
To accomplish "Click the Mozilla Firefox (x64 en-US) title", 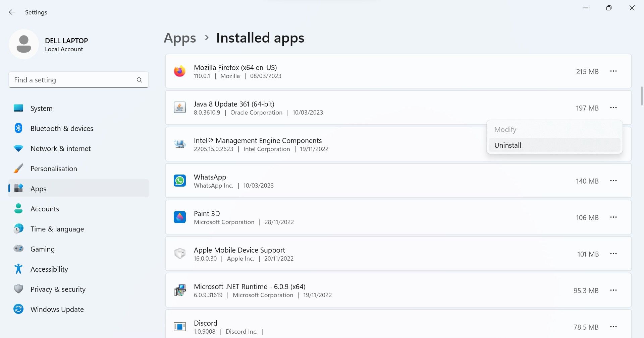I will [235, 67].
